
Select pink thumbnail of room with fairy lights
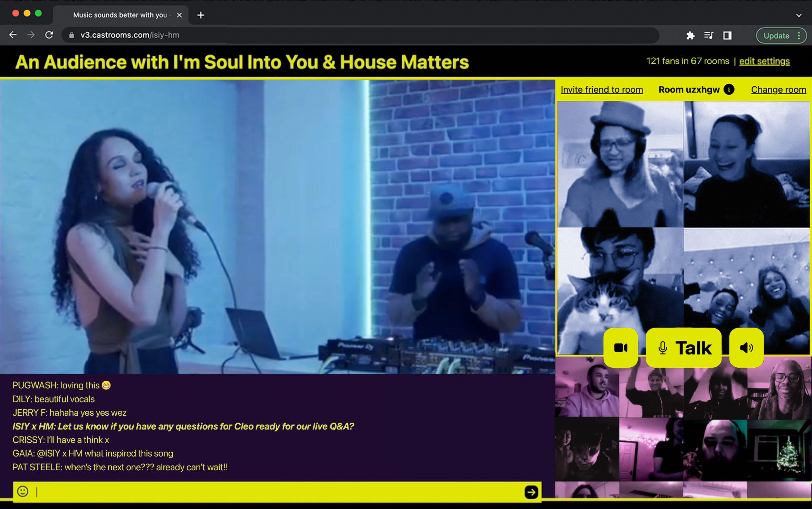(651, 449)
